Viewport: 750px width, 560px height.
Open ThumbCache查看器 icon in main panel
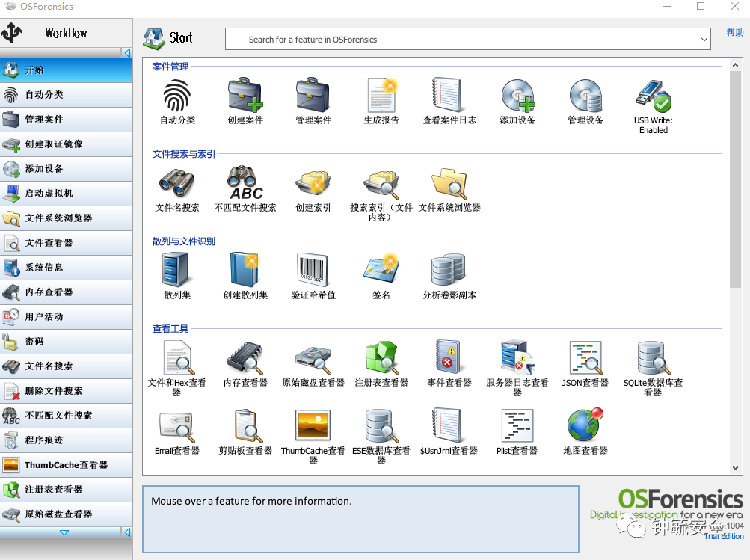coord(313,425)
